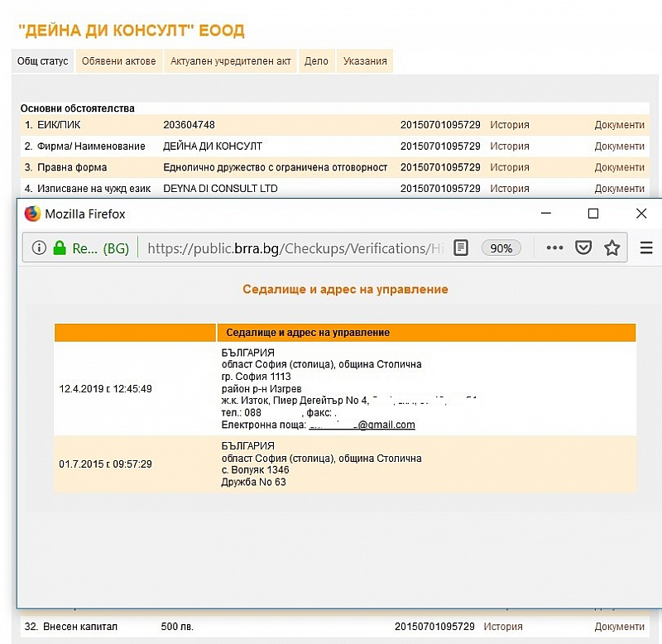Open the Обявени актове tab
The height and width of the screenshot is (644, 662).
(x=118, y=61)
